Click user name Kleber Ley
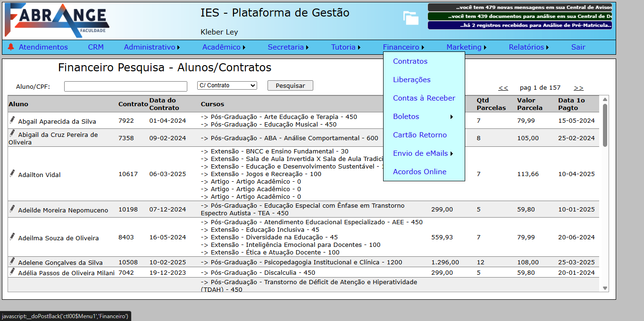 click(219, 32)
